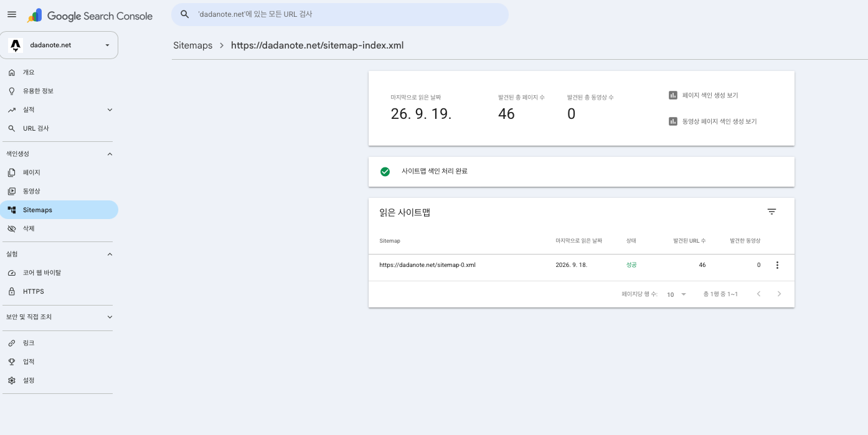
Task: Click the magnifier icon beside URL 검사
Action: [x=12, y=128]
